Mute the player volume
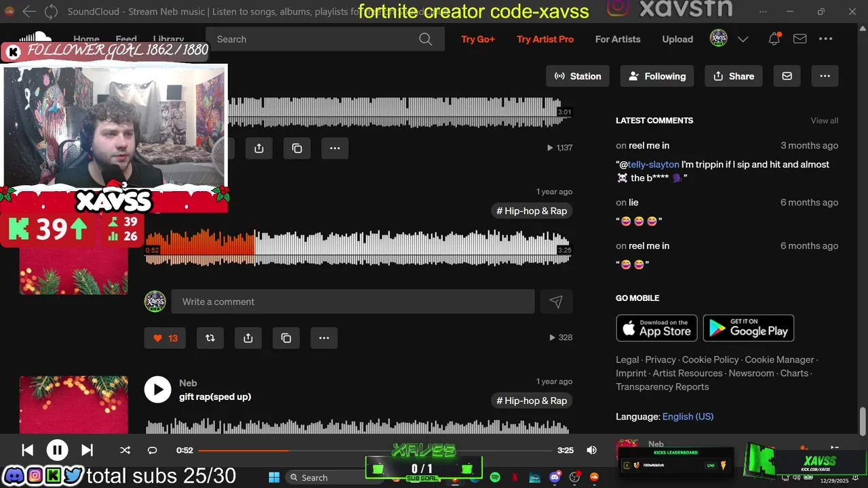The width and height of the screenshot is (868, 488). 591,450
